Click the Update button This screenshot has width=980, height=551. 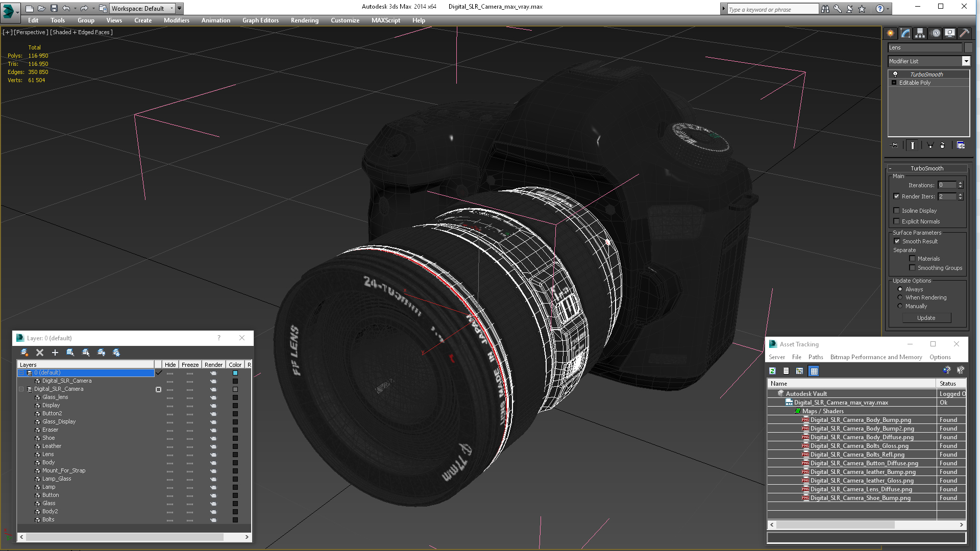[x=926, y=318]
